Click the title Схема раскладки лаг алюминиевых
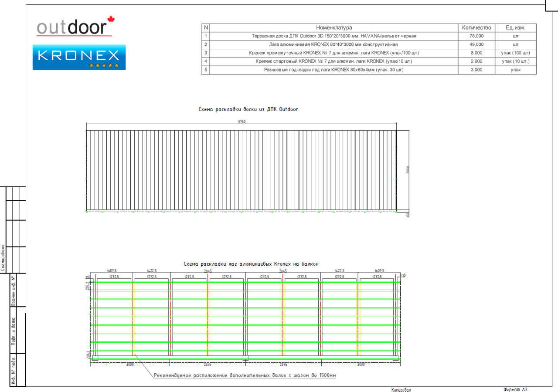This screenshot has height=392, width=558. coord(251,264)
